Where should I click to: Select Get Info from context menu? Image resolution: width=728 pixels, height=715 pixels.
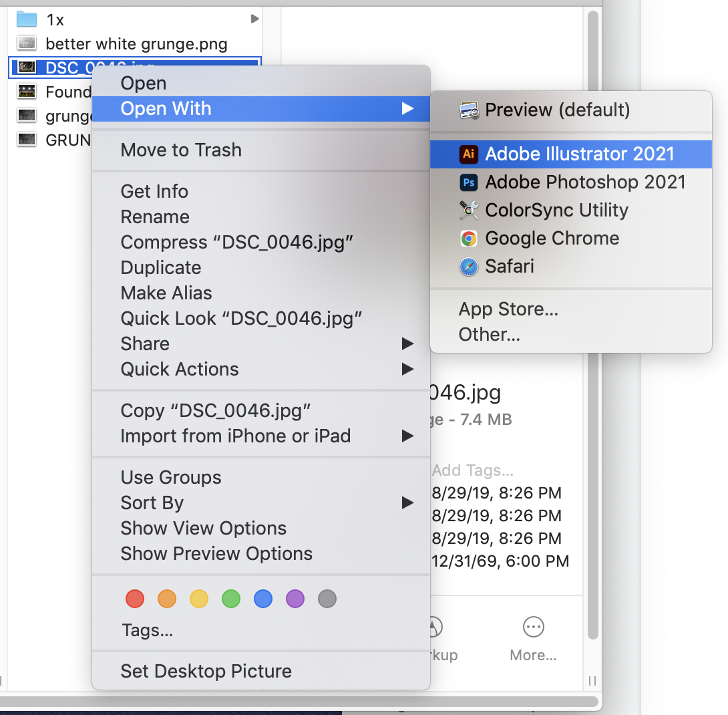click(154, 192)
